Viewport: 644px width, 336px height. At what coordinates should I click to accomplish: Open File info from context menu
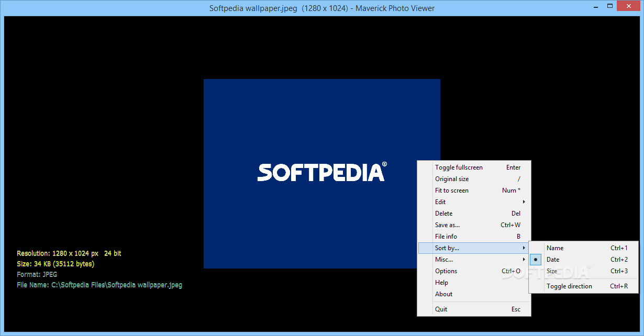474,237
